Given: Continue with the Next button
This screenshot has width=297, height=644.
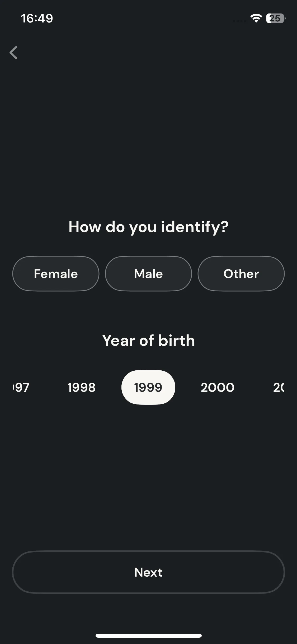Looking at the screenshot, I should [x=148, y=572].
